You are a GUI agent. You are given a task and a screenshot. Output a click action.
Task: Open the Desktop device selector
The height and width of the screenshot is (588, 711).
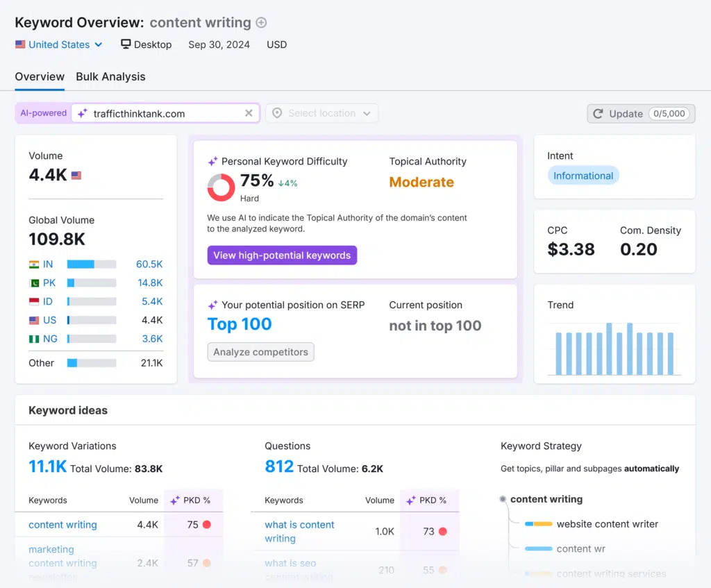coord(147,44)
